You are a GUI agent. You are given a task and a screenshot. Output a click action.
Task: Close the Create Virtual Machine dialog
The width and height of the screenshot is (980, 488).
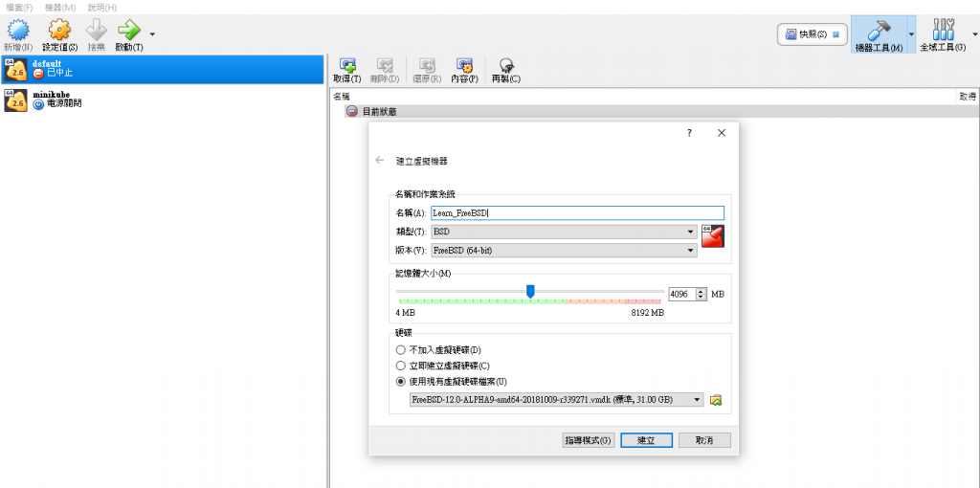[x=722, y=133]
